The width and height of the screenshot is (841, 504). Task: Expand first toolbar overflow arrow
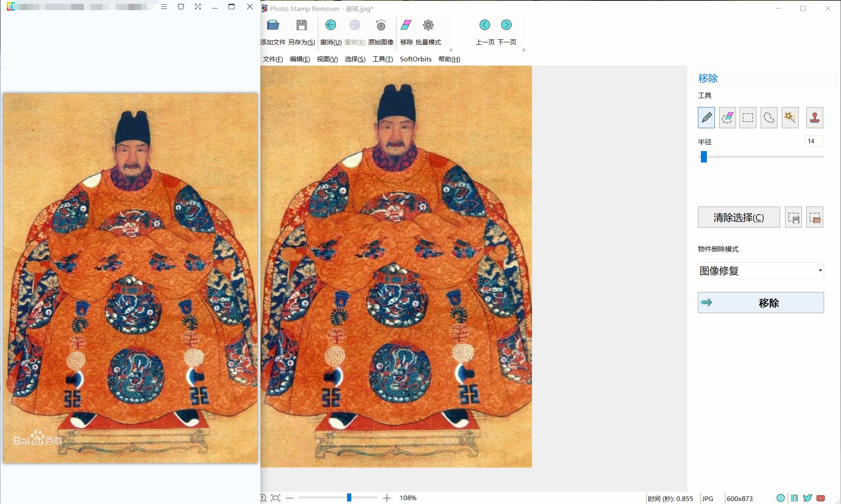(x=451, y=50)
